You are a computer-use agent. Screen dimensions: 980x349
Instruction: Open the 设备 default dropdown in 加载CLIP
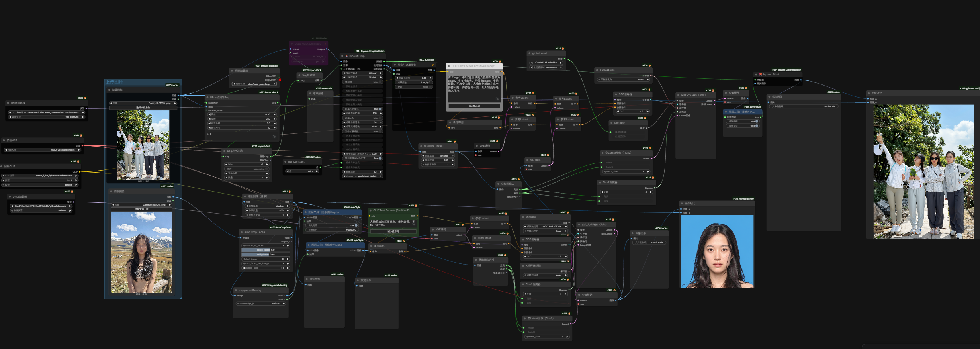pos(40,185)
